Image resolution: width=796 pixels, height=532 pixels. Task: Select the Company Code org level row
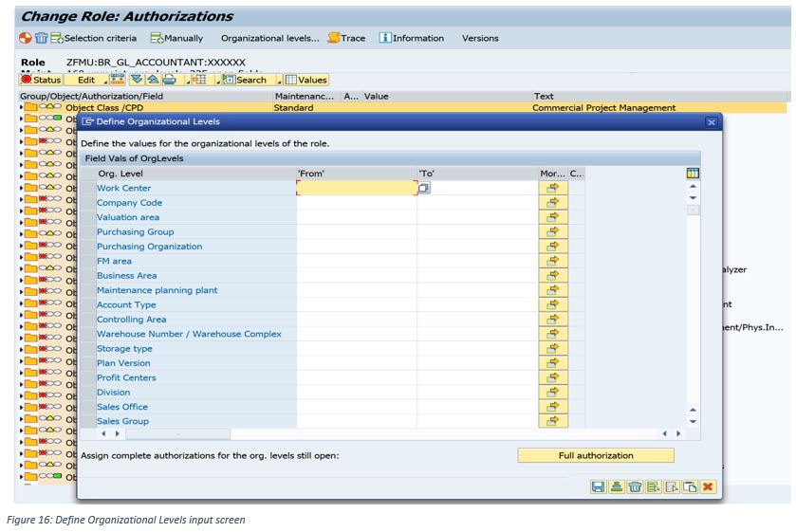[x=88, y=203]
